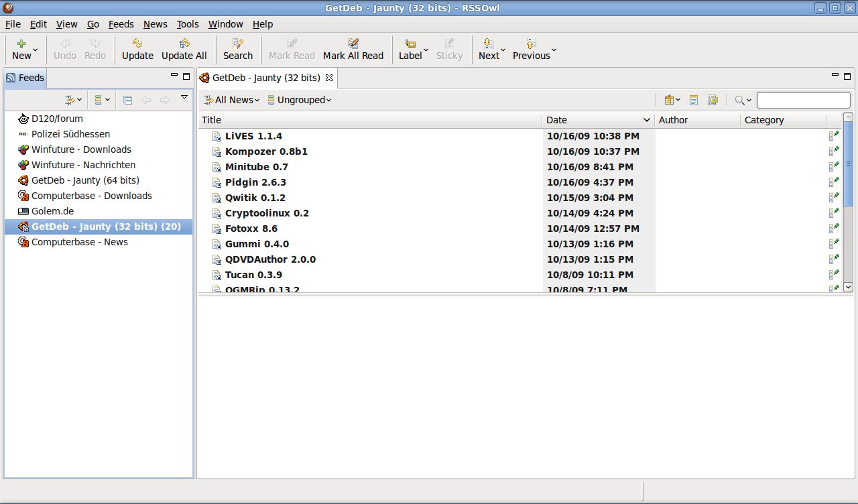This screenshot has width=858, height=504.
Task: Open the New button's dropdown arrow
Action: pos(35,50)
